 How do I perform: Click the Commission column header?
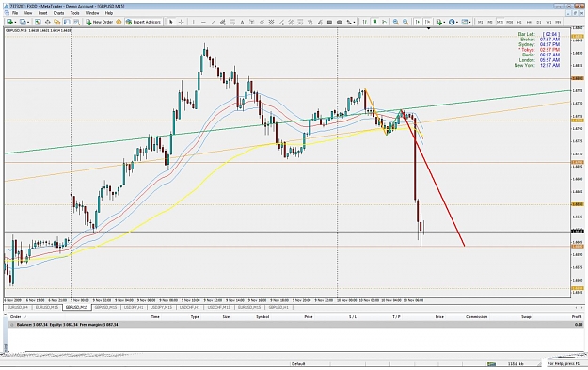[x=477, y=317]
